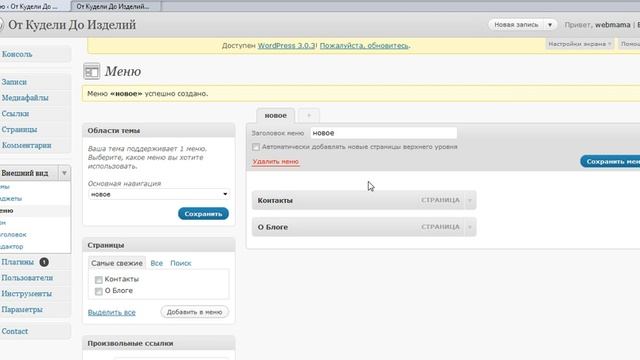Expand the О Блоге menu item arrow

[470, 227]
